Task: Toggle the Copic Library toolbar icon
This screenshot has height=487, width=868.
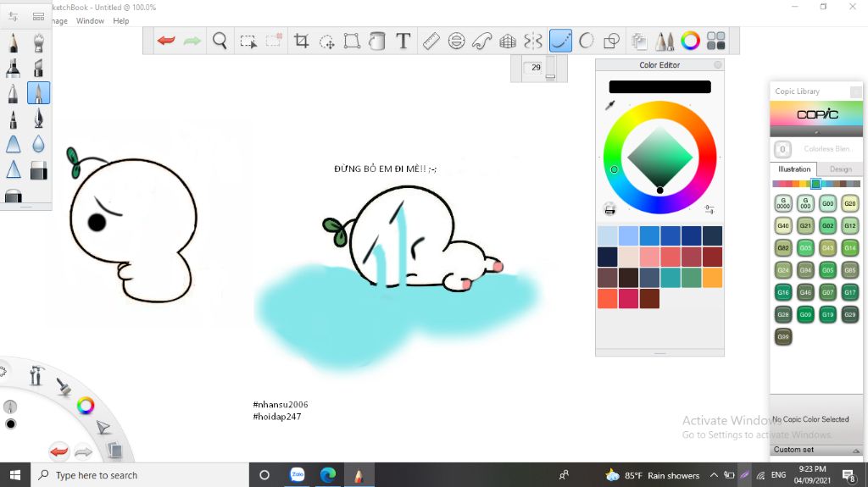Action: 715,41
